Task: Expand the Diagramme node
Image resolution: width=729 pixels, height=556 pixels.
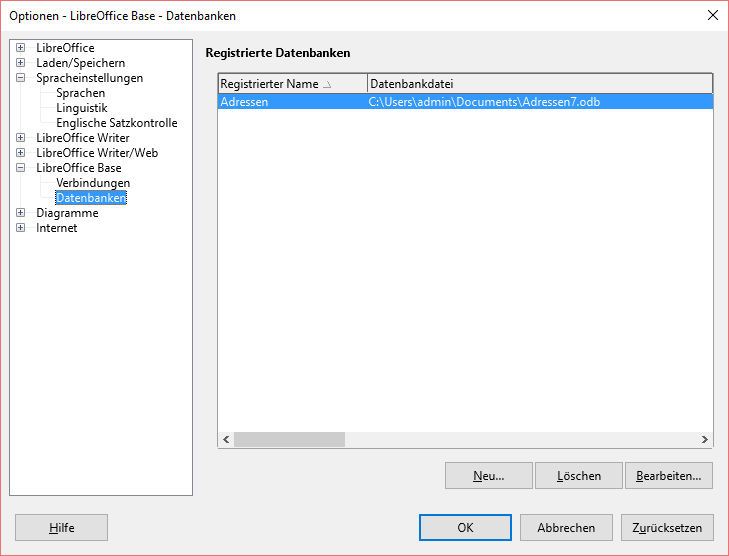Action: pyautogui.click(x=20, y=212)
